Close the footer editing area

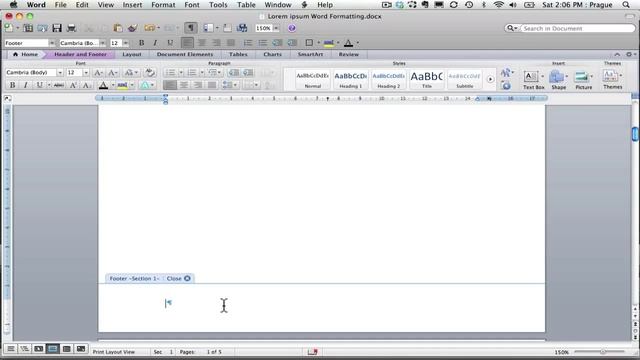click(178, 278)
